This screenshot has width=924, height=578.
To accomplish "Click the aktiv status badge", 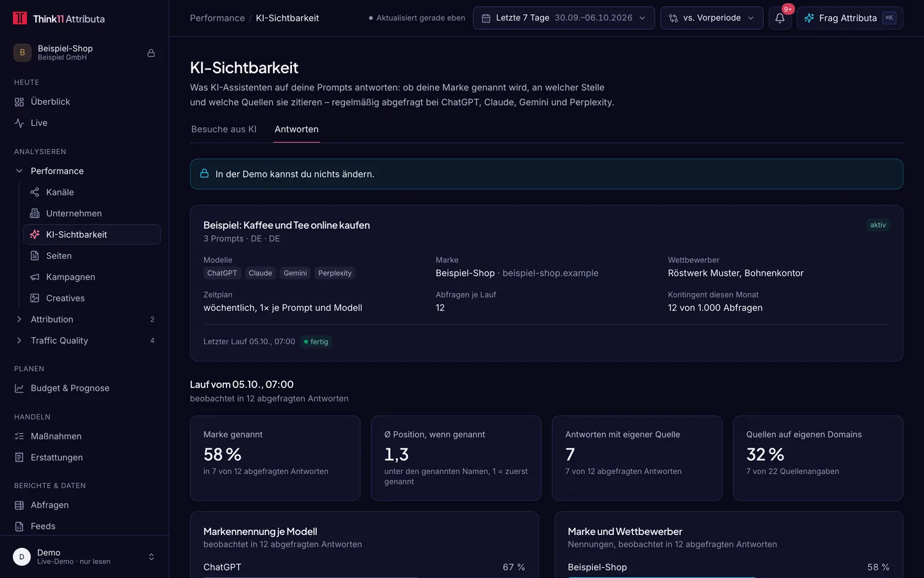I will click(x=878, y=225).
